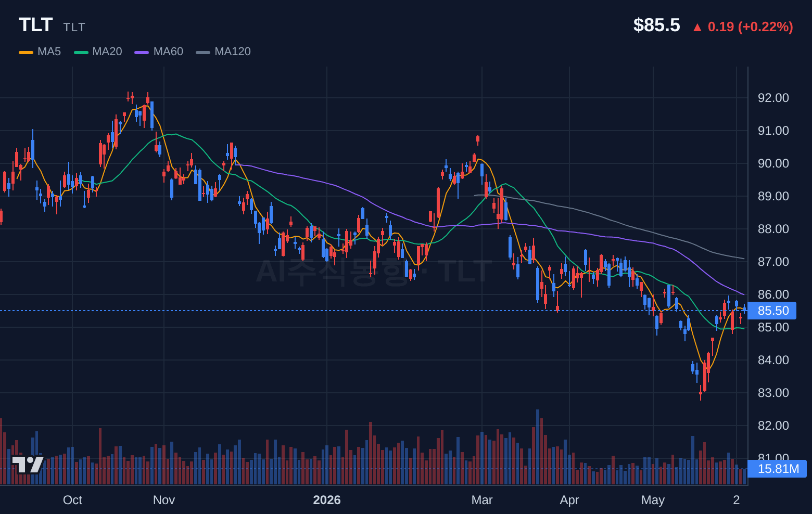Click the purple MA60 color swatch
The width and height of the screenshot is (812, 514).
pos(142,52)
